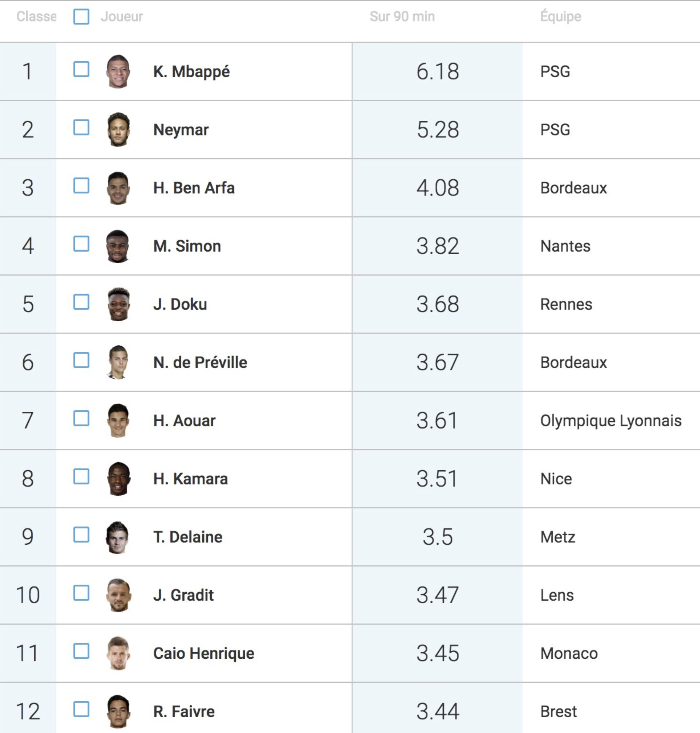Click the Rennes team name
Viewport: 700px width, 733px height.
click(x=566, y=304)
